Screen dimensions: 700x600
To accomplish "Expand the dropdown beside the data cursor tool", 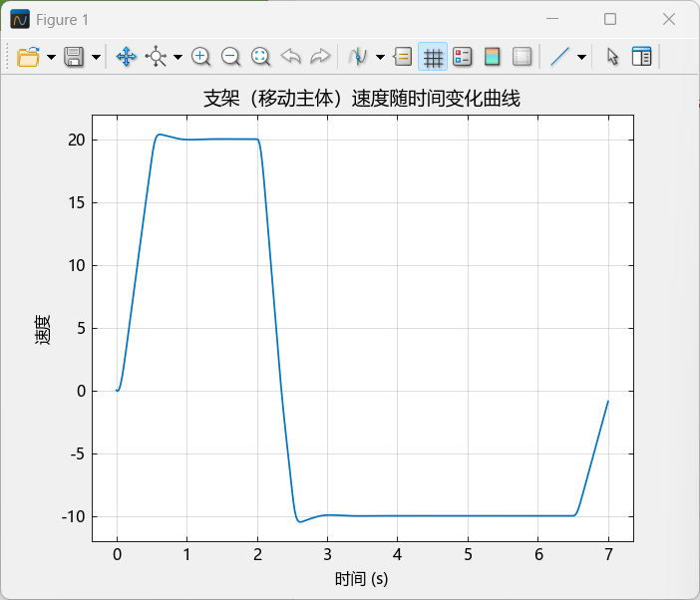I will pos(178,57).
